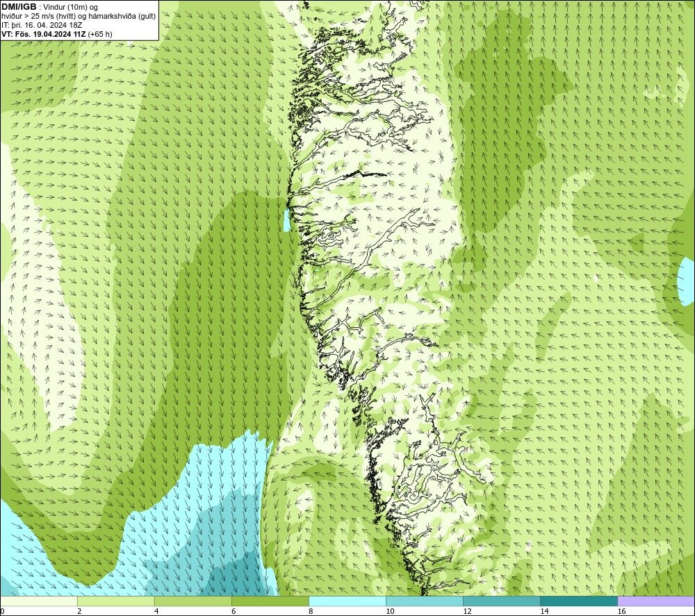Click the scale label '14'
The height and width of the screenshot is (616, 695).
point(544,612)
